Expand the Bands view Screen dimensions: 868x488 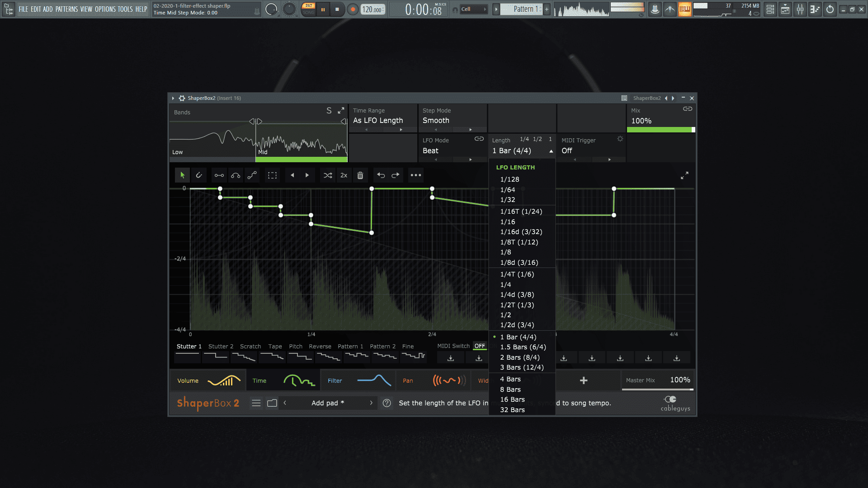341,111
